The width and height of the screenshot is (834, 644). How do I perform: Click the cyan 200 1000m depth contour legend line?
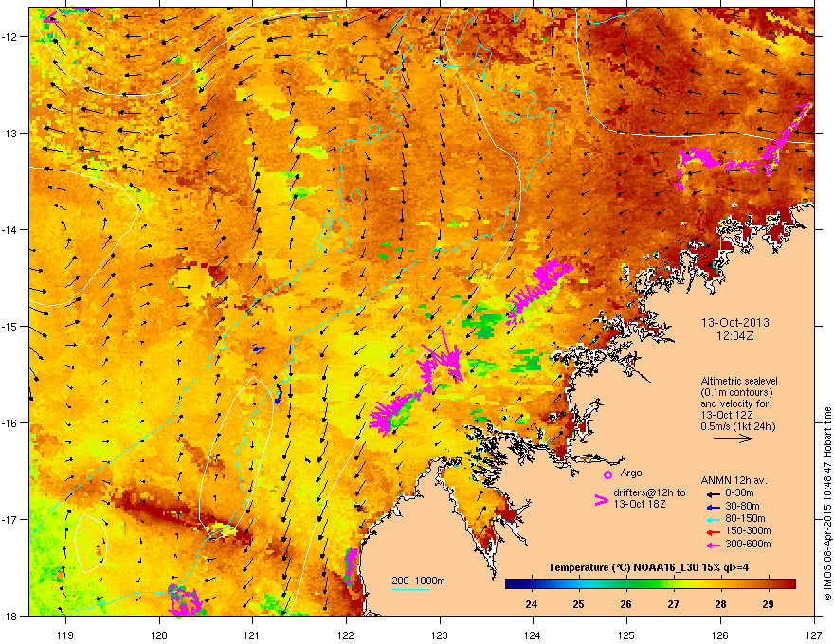[x=411, y=589]
